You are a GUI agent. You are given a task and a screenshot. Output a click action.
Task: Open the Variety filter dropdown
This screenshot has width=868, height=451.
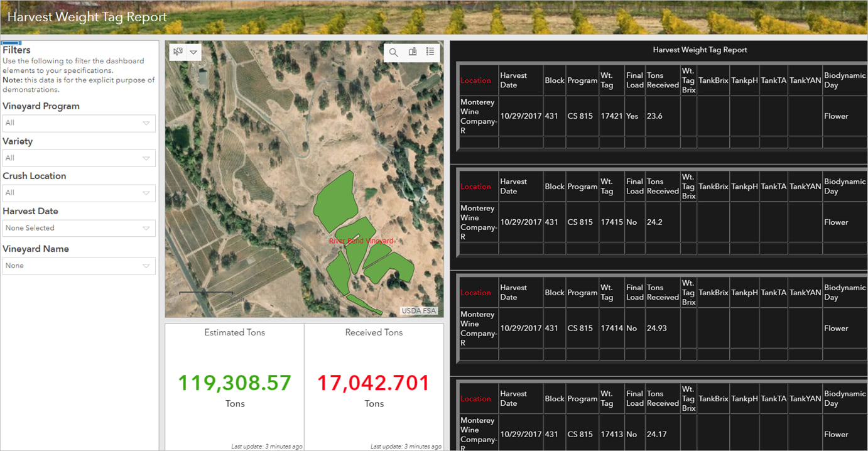coord(79,158)
